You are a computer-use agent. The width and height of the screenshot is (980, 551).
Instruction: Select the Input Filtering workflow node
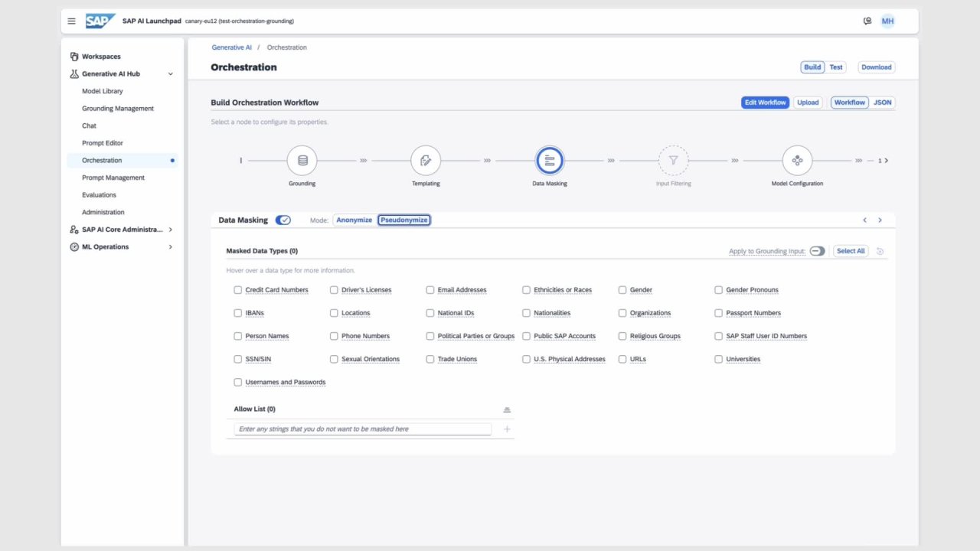674,161
